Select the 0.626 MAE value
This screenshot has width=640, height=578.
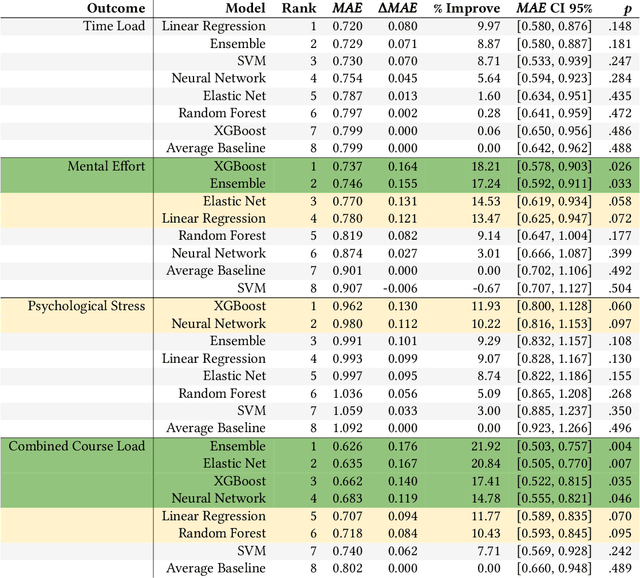[x=346, y=446]
